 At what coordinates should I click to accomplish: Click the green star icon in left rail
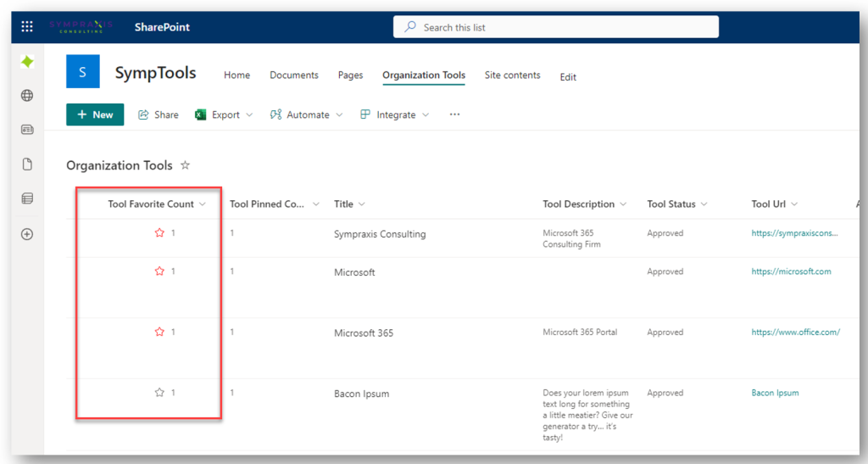click(x=27, y=61)
